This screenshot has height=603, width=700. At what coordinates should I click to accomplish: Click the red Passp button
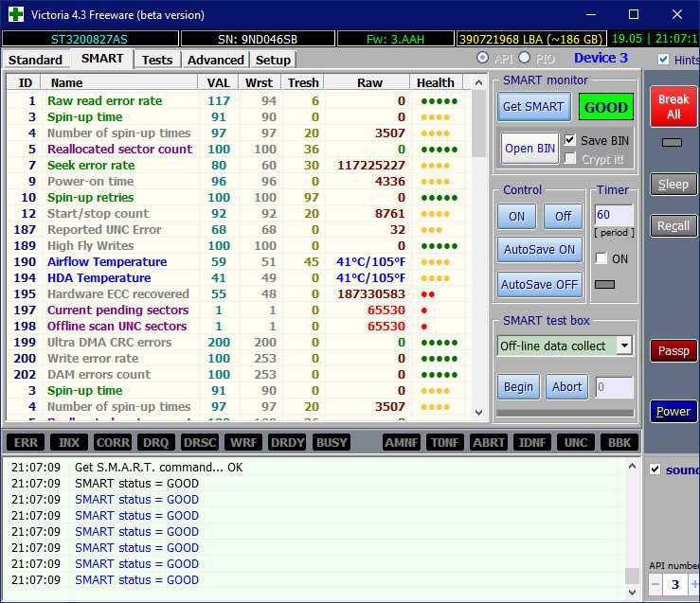pos(673,351)
